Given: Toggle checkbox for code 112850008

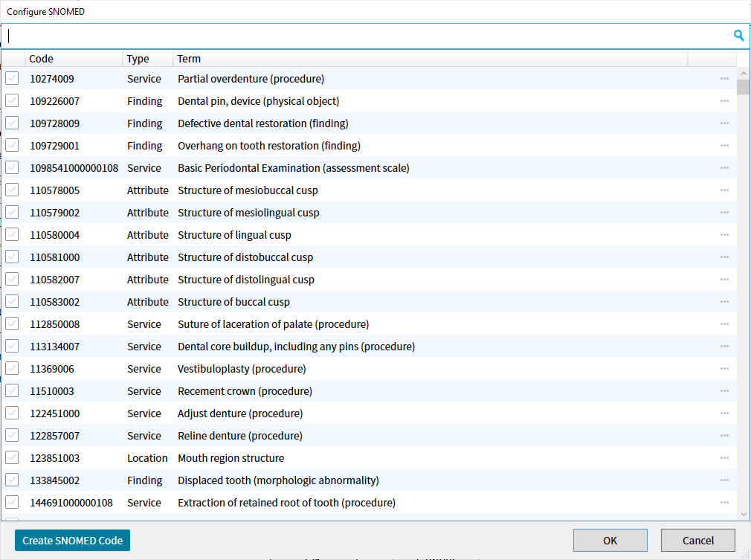Looking at the screenshot, I should (x=12, y=324).
